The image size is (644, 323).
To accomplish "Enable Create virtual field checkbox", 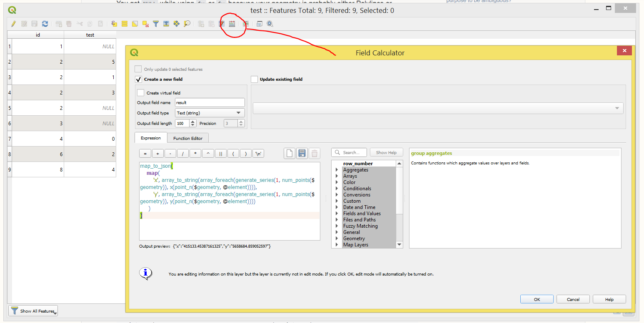I will click(141, 93).
